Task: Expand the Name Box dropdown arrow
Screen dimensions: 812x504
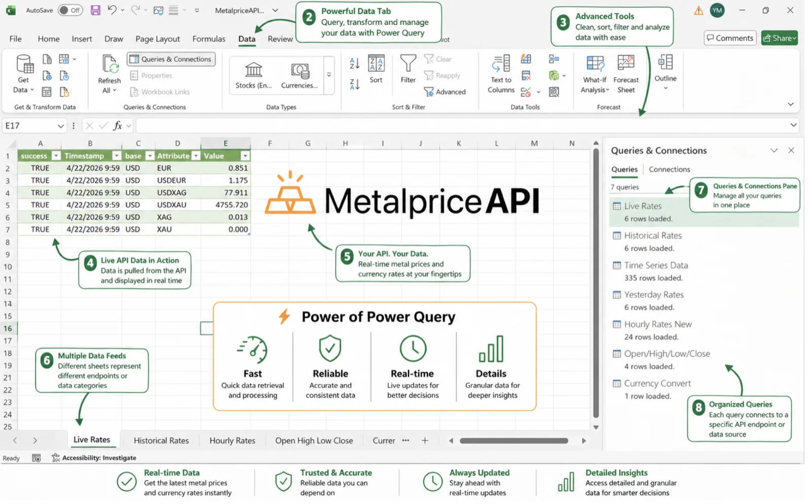Action: (60, 126)
